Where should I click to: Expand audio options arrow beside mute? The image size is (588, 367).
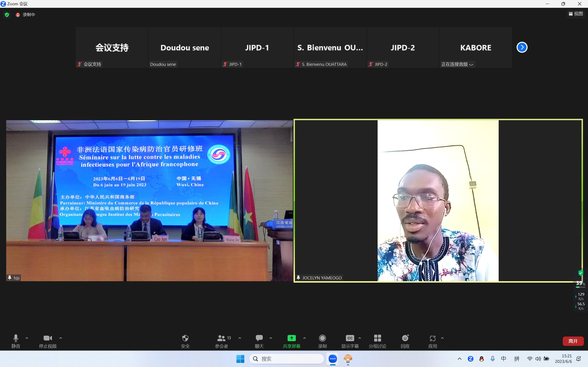pos(27,338)
